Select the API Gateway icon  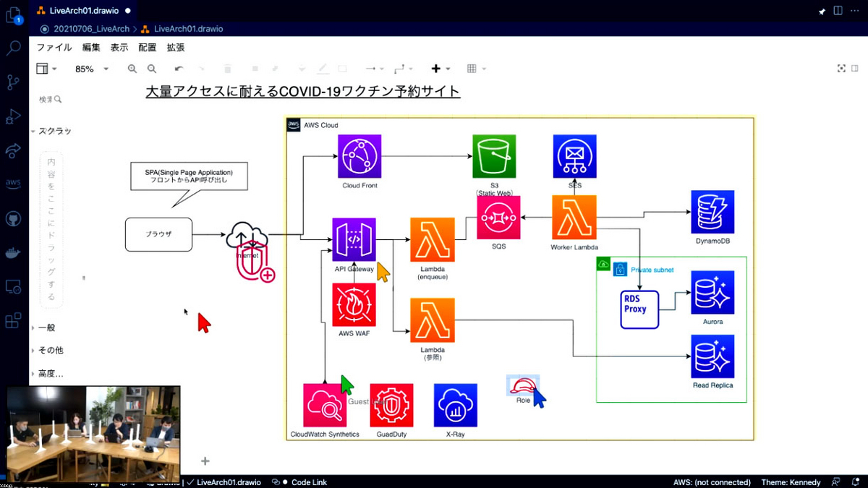coord(354,240)
